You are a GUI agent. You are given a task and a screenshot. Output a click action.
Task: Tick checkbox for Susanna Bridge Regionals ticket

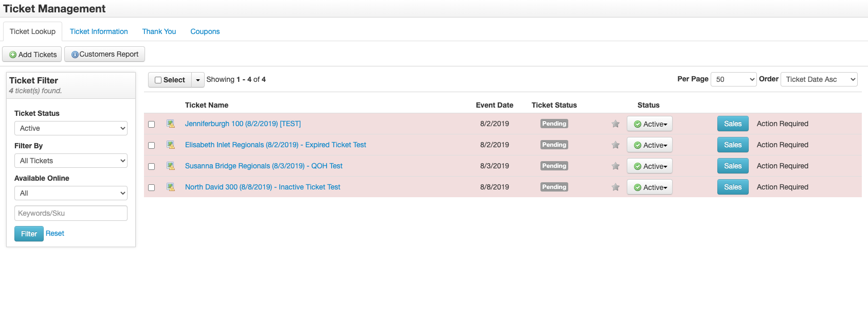tap(152, 167)
